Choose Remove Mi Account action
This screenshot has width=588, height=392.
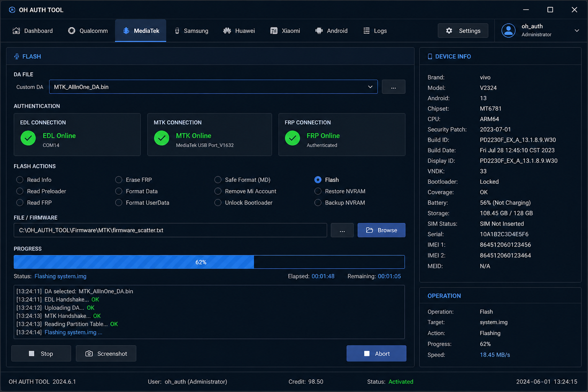point(218,191)
